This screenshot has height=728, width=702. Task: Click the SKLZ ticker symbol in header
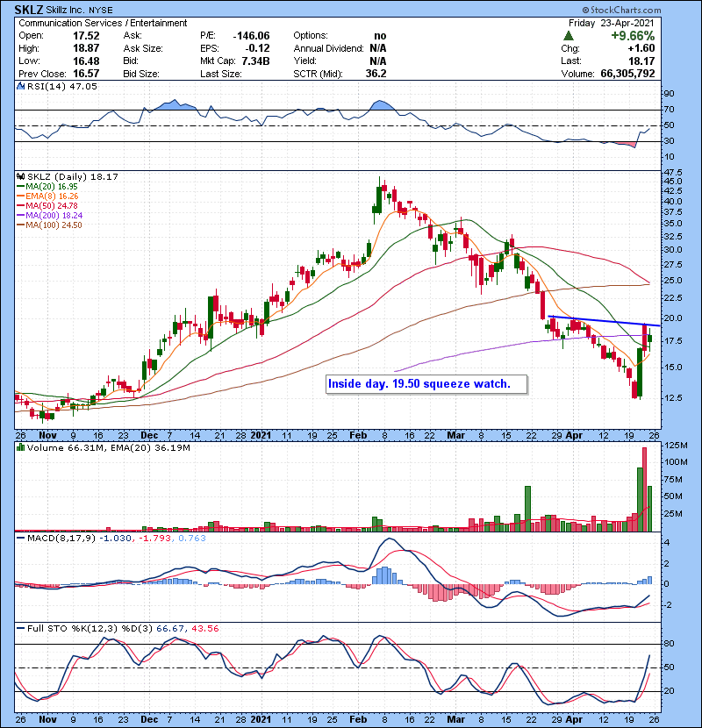(29, 10)
